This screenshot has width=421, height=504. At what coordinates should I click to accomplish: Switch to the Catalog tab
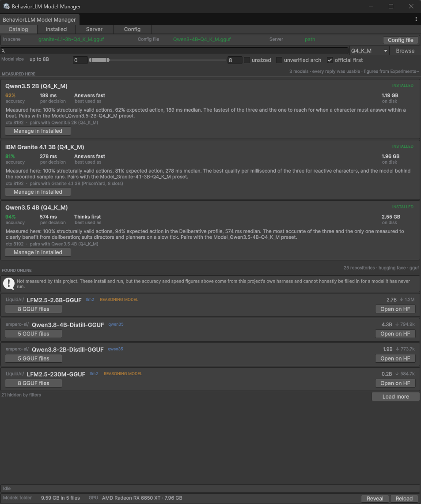point(19,29)
